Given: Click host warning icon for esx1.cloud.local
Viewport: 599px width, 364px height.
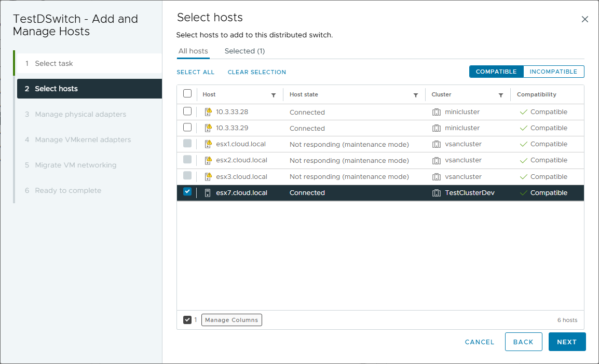Looking at the screenshot, I should pos(208,144).
